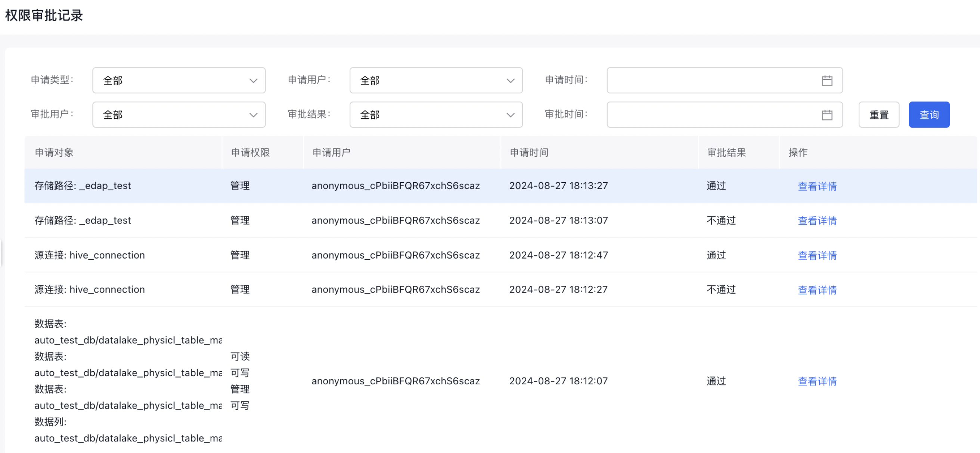Click the 权限审批记录 page title
This screenshot has width=980, height=453.
click(44, 16)
